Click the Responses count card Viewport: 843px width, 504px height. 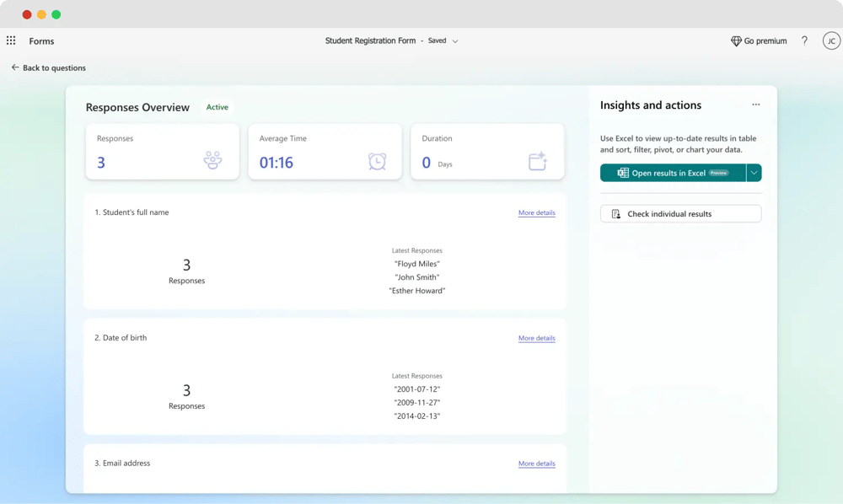162,152
